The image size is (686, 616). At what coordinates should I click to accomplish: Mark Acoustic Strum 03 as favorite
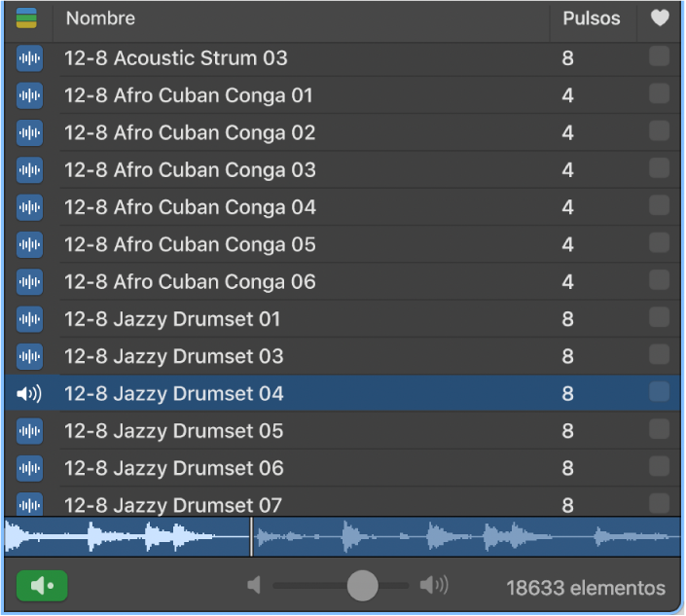click(x=659, y=57)
